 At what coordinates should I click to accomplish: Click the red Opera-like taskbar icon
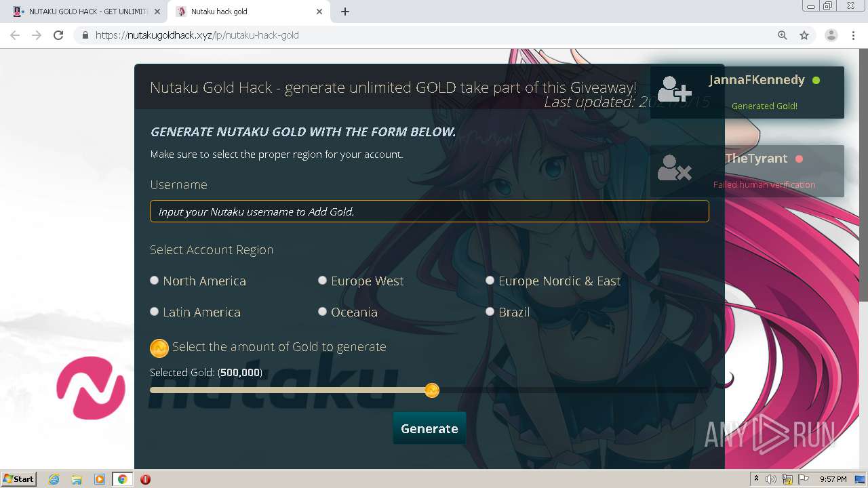click(145, 479)
